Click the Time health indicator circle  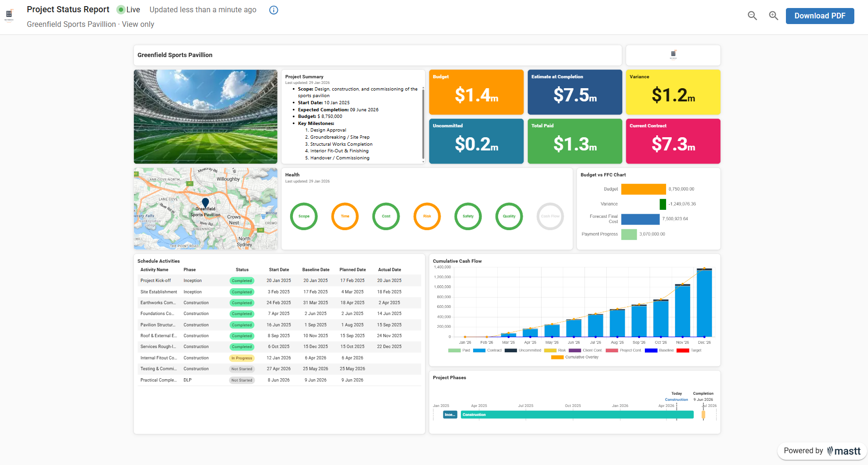click(345, 216)
